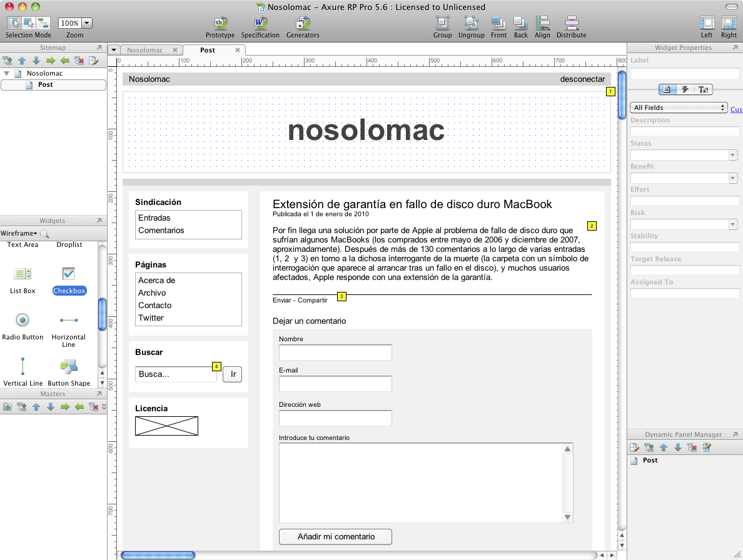Bring to Front toolbar icon
The image size is (743, 560).
pos(498,23)
